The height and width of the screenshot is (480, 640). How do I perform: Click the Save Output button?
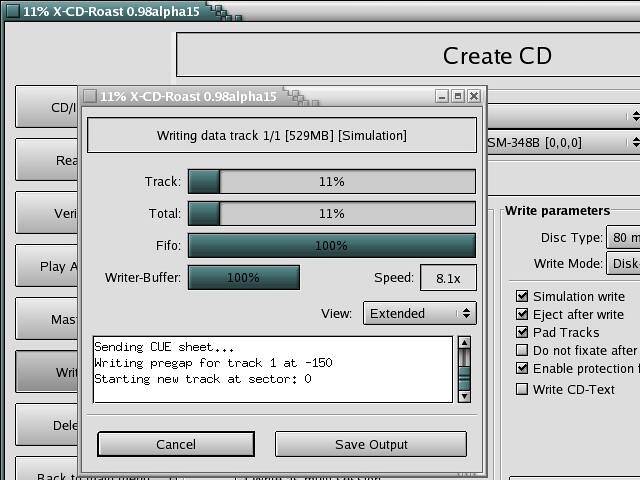coord(371,444)
